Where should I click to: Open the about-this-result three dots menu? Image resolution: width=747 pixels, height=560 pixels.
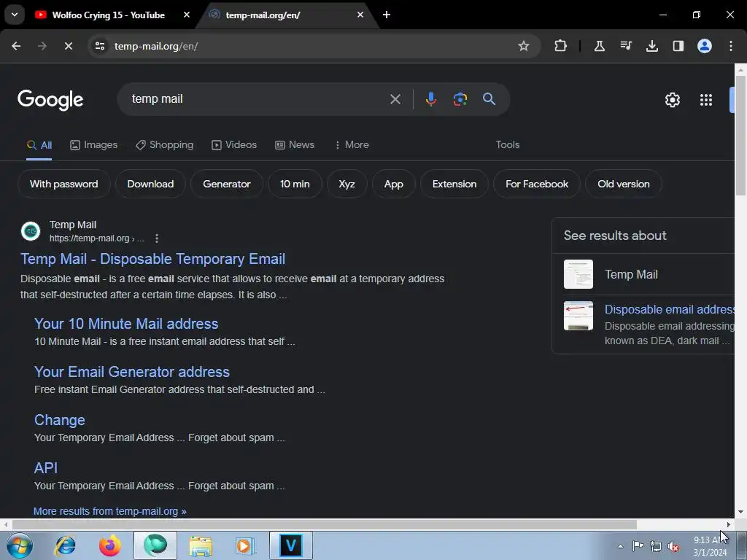pos(157,238)
